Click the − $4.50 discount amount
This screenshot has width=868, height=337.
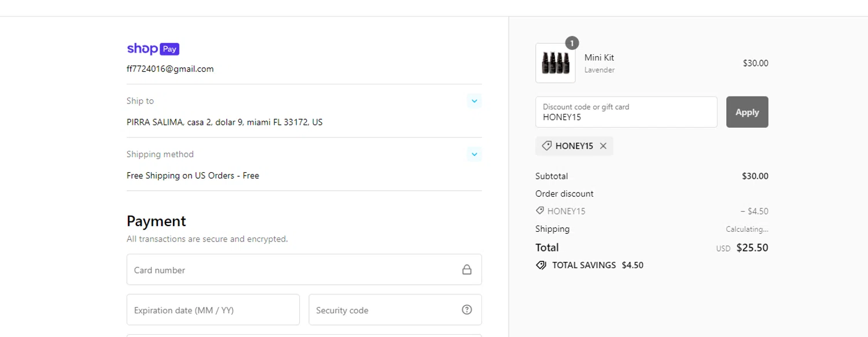(x=754, y=212)
